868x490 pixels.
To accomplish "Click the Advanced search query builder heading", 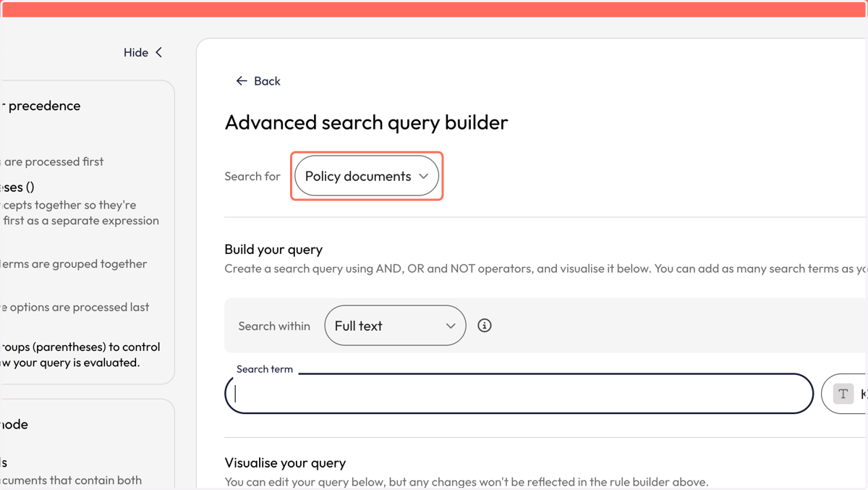I will click(x=366, y=122).
